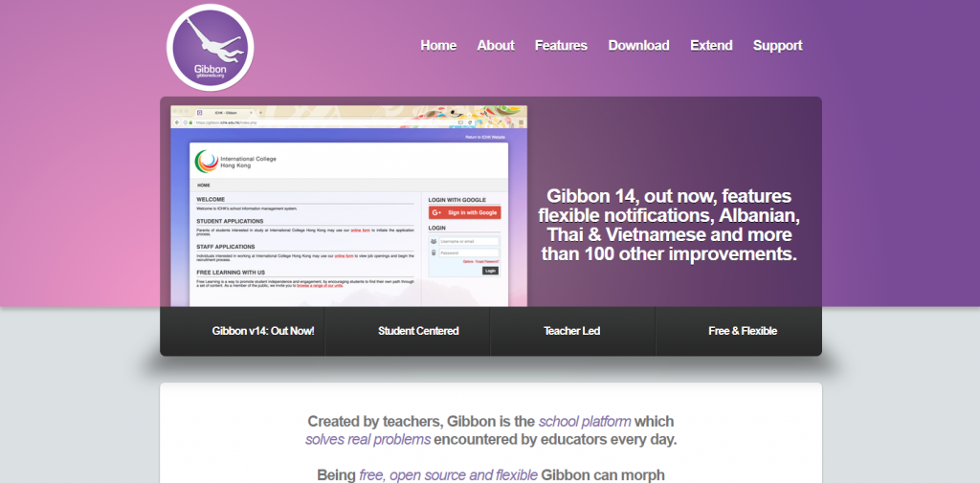The height and width of the screenshot is (483, 980).
Task: Click the Sign in with Google button
Action: pyautogui.click(x=464, y=212)
